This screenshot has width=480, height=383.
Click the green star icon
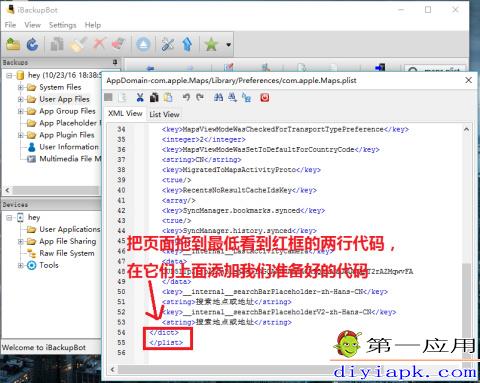pyautogui.click(x=211, y=45)
